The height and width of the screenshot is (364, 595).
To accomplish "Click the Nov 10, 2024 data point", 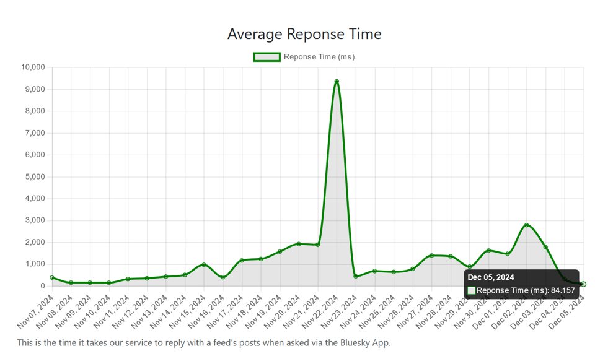I will [x=109, y=283].
